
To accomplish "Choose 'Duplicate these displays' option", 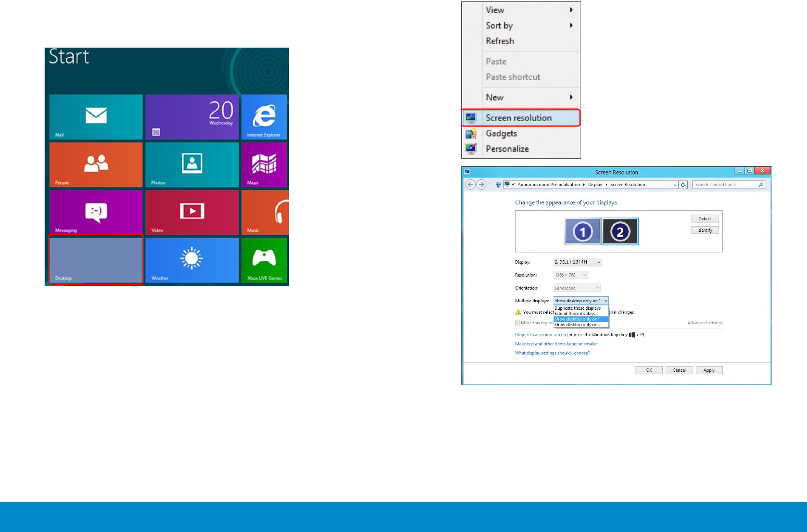I will [581, 308].
